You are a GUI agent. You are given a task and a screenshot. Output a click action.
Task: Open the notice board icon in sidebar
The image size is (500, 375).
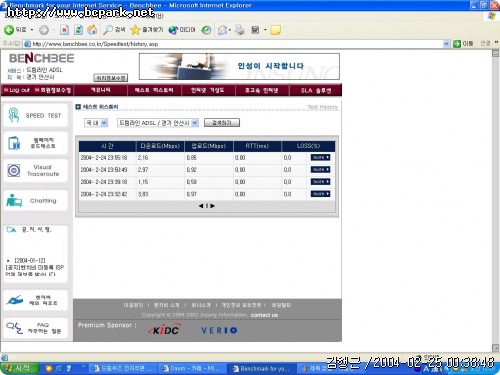[11, 229]
